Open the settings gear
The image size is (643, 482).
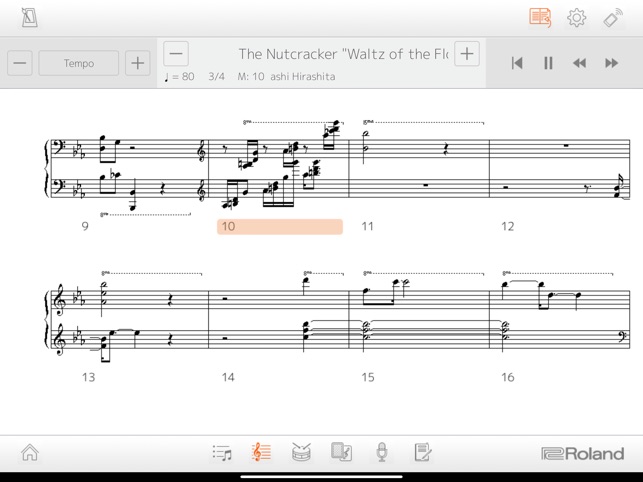coord(576,18)
